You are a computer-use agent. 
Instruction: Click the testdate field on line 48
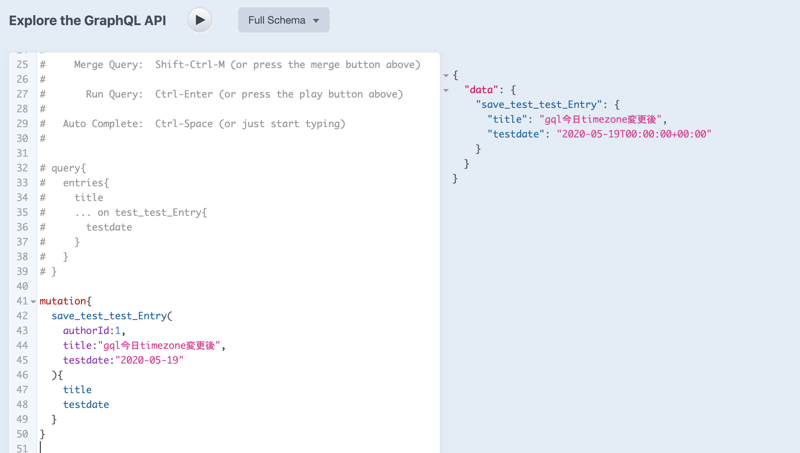pos(86,405)
